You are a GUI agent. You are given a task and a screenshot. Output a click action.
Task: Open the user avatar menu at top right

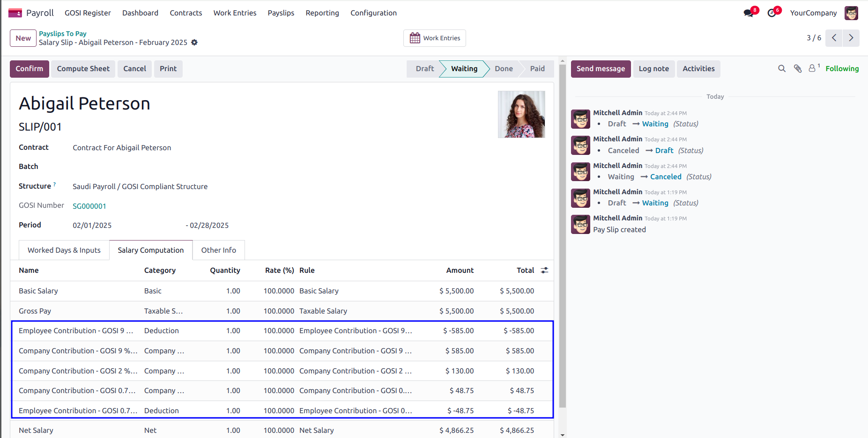coord(851,13)
